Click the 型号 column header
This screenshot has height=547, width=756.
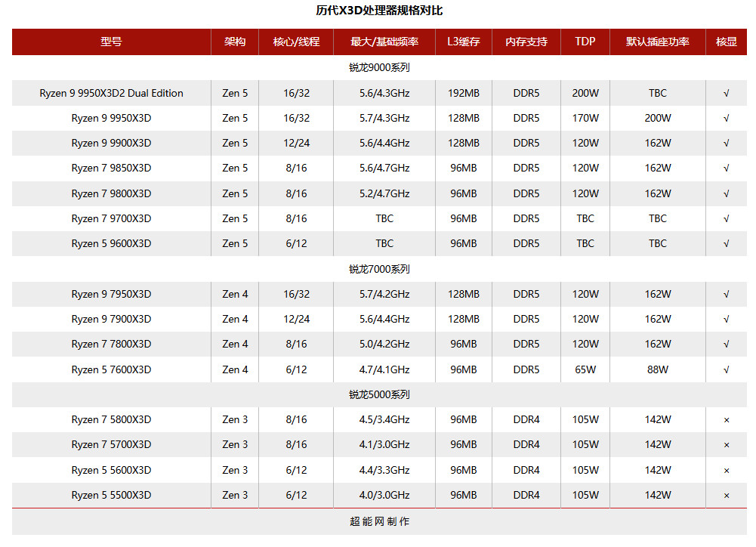click(110, 42)
